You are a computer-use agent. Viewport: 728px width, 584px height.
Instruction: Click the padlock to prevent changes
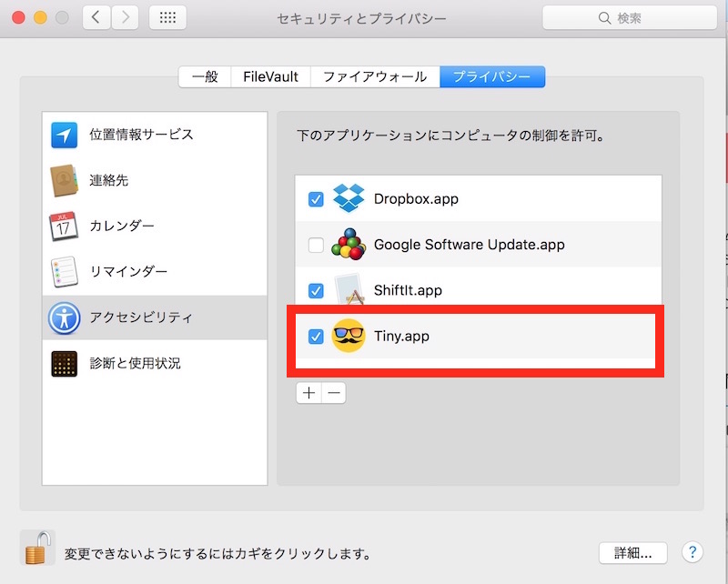click(37, 548)
